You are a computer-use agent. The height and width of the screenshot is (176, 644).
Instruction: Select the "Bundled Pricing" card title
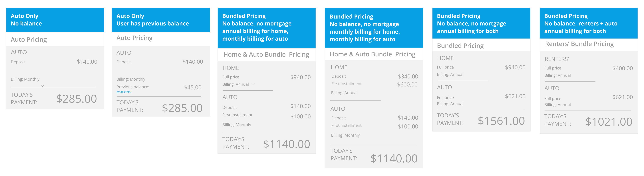point(460,46)
